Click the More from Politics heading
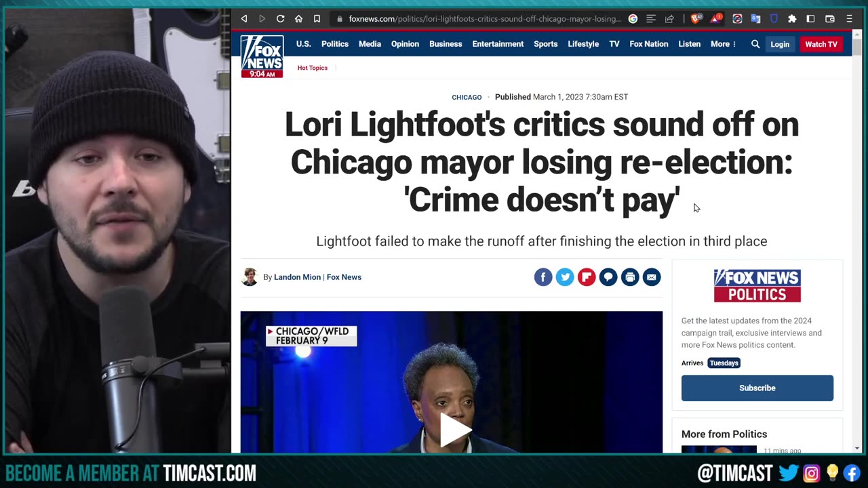The image size is (868, 488). point(724,434)
